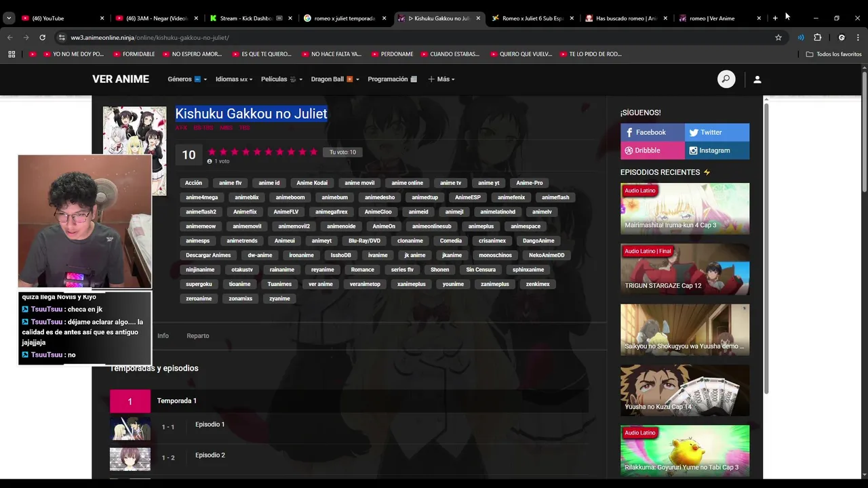Open the Todos los favoritos folder
The width and height of the screenshot is (868, 488).
tap(833, 54)
